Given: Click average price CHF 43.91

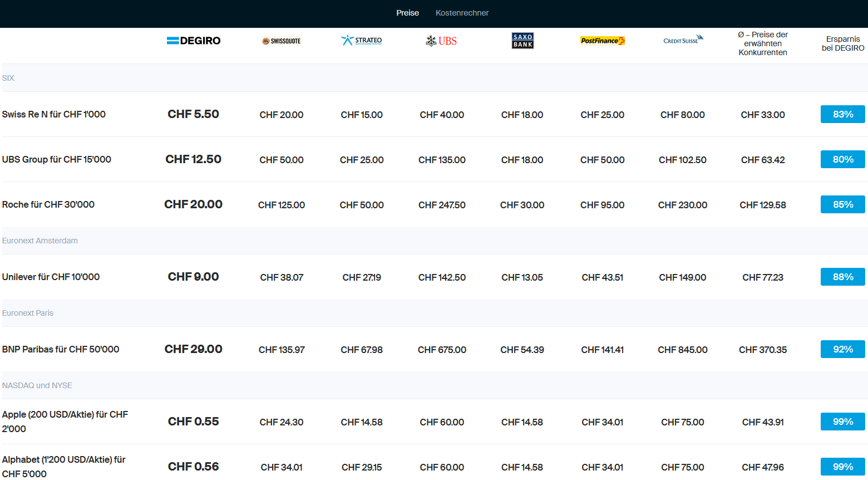Looking at the screenshot, I should pyautogui.click(x=763, y=422).
